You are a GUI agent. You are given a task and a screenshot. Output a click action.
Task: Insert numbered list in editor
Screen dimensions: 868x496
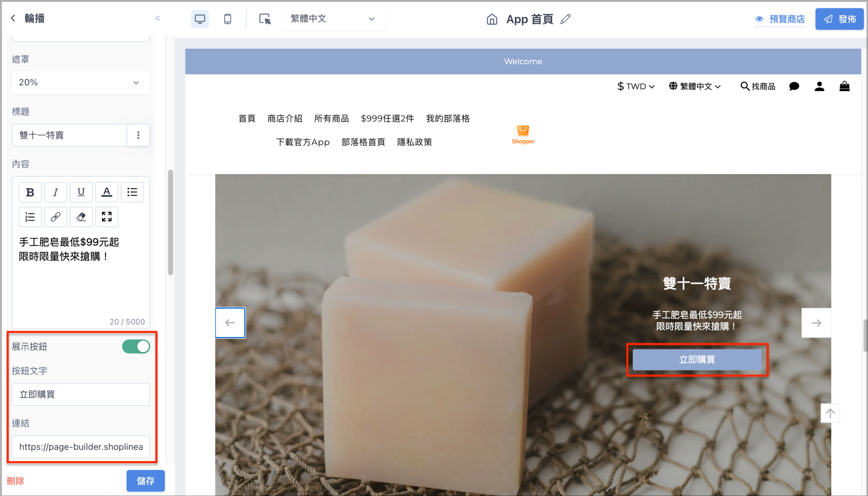pyautogui.click(x=30, y=217)
